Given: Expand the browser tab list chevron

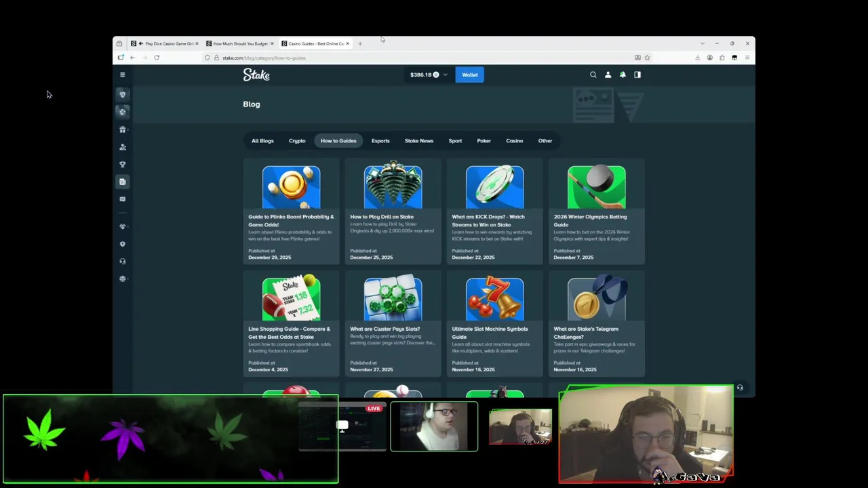Looking at the screenshot, I should pos(703,43).
